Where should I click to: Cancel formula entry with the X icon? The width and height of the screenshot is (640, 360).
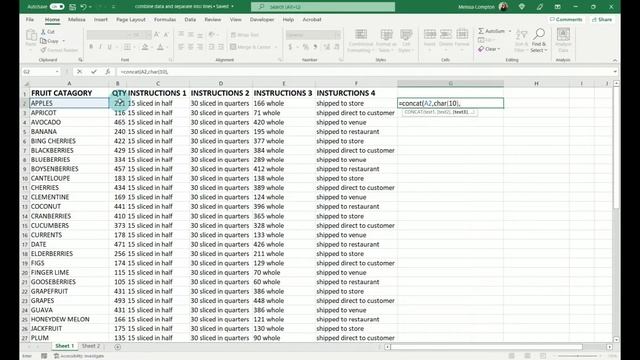pyautogui.click(x=80, y=72)
